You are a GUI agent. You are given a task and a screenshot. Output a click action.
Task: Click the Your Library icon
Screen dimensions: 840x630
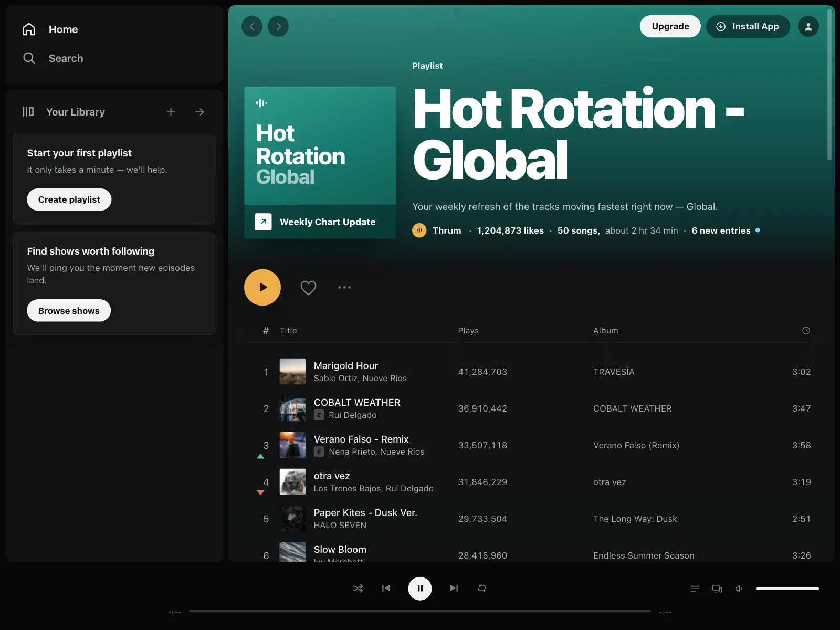click(x=28, y=112)
